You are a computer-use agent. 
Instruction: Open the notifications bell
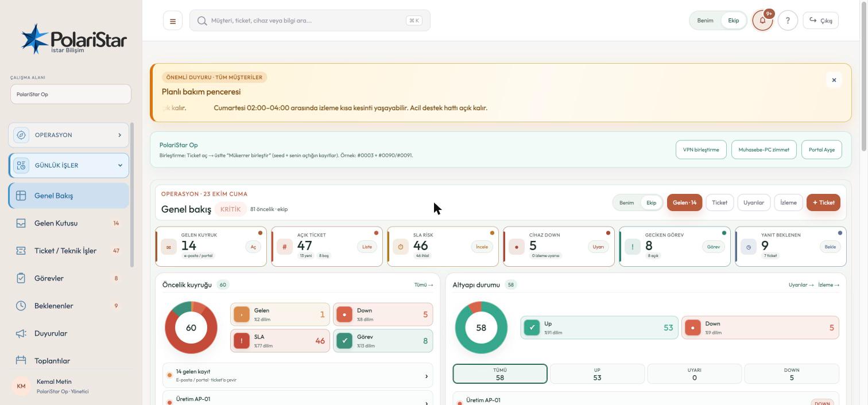pos(762,21)
